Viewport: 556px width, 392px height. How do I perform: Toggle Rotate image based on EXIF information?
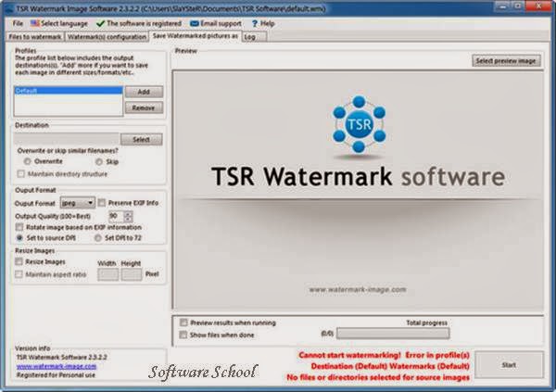pos(19,227)
